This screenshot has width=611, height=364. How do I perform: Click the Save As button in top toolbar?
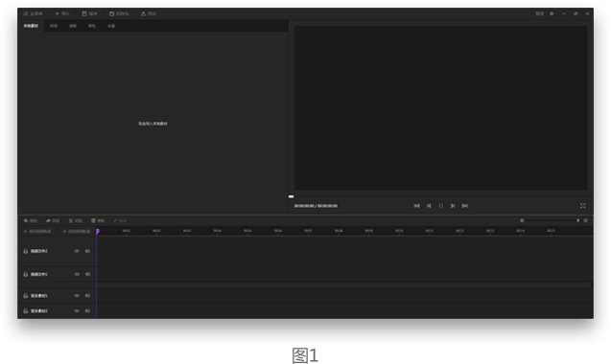coord(119,13)
